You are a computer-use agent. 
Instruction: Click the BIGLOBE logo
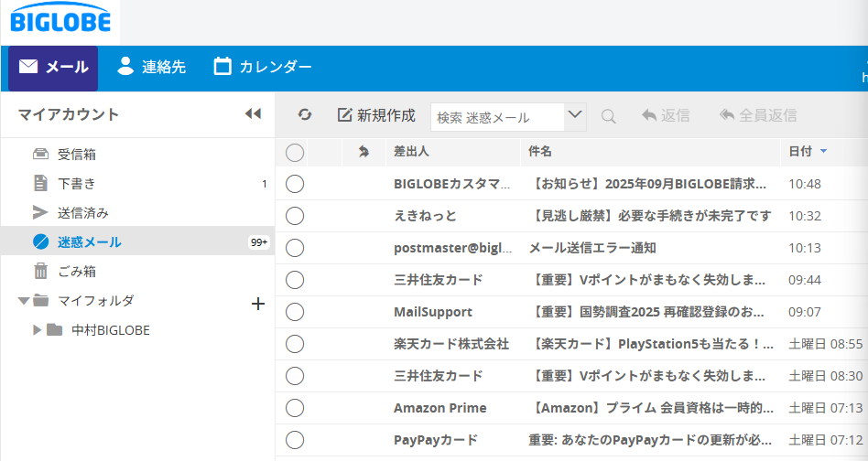[x=60, y=21]
